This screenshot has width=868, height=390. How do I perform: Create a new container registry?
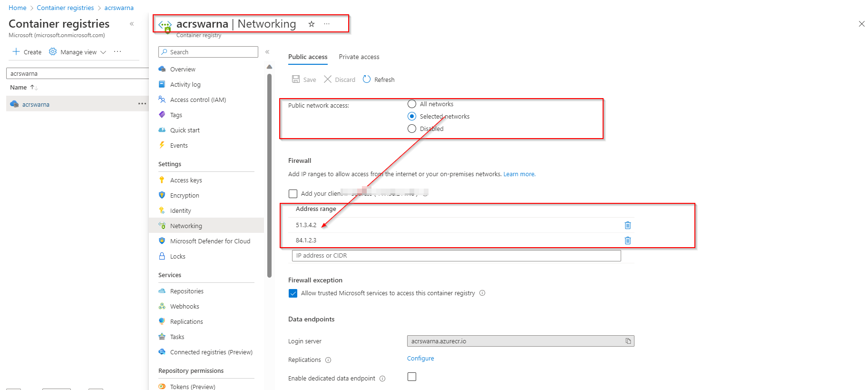(x=27, y=52)
